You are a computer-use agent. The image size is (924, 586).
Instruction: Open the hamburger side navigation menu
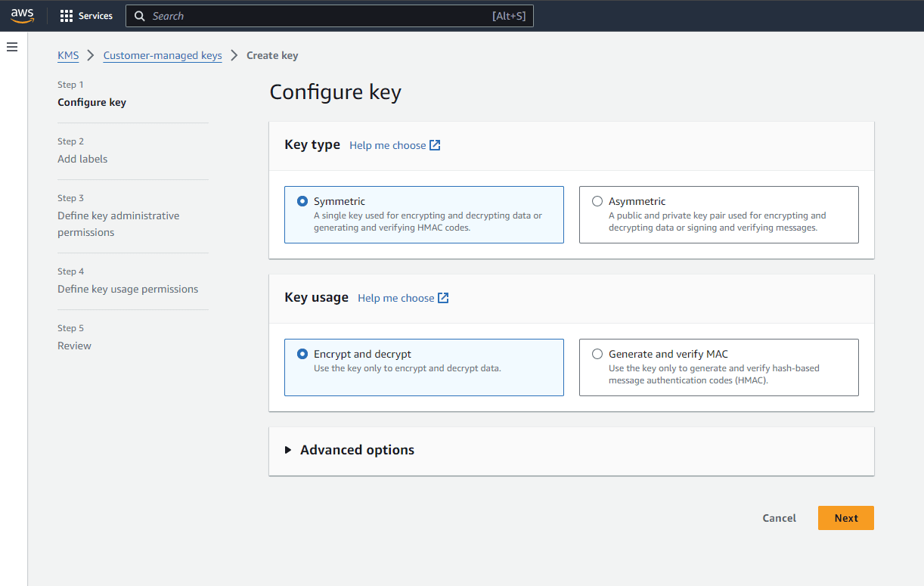(12, 47)
